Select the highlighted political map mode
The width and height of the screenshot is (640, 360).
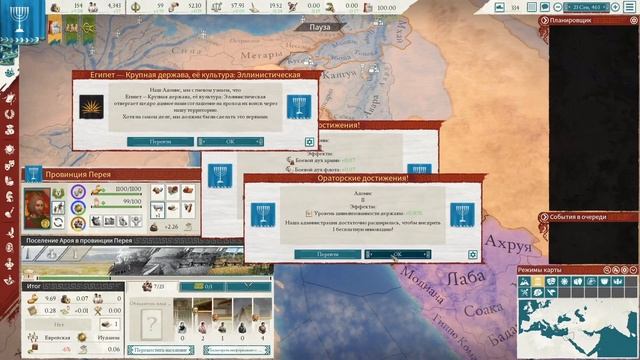coord(538,282)
